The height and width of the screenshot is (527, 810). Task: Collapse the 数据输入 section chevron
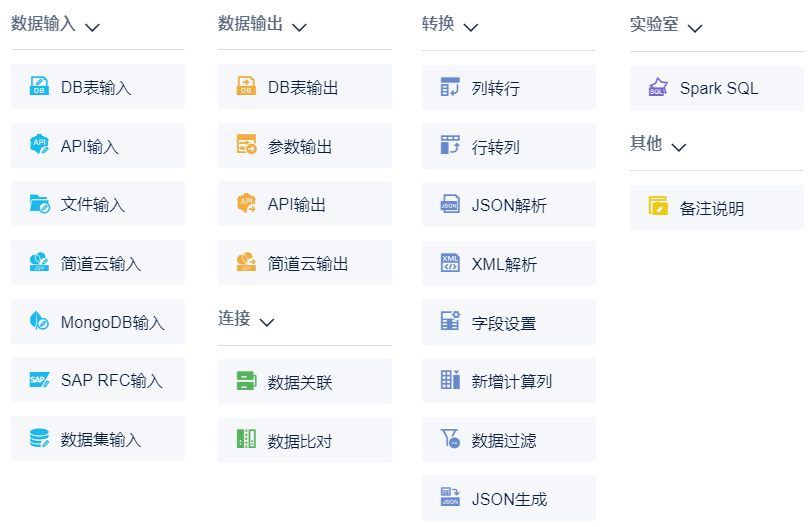(93, 27)
